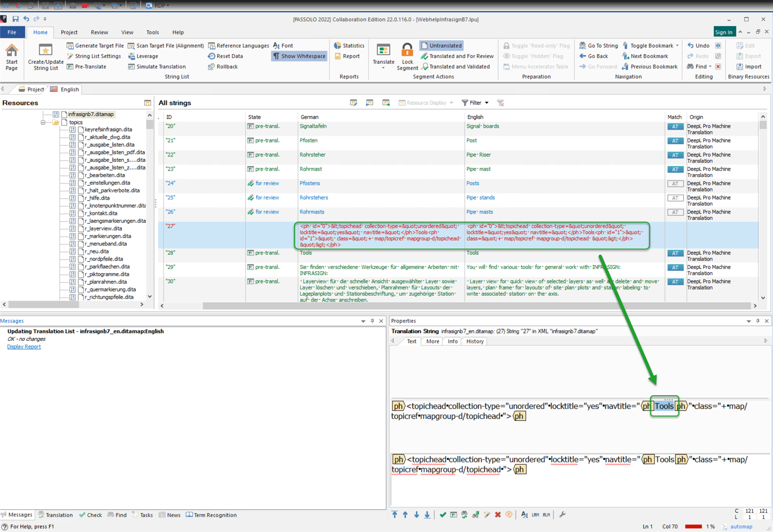Open the Statistics report tool
773x532 pixels.
349,45
